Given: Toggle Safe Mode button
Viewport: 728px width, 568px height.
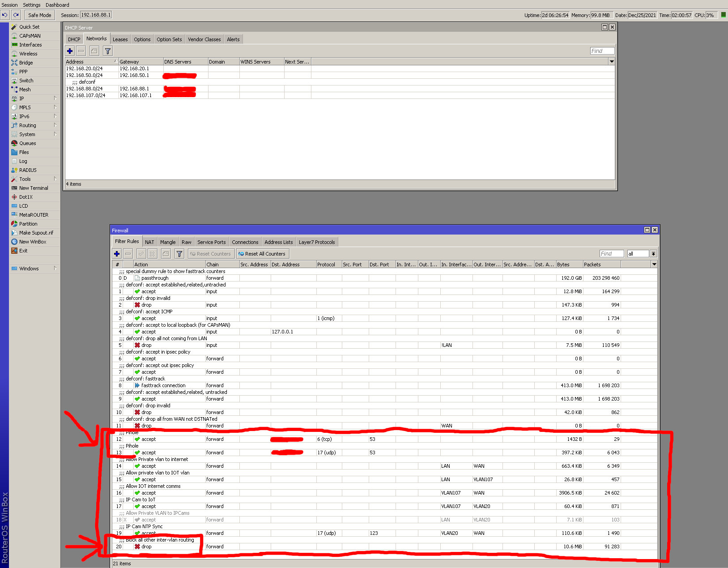Looking at the screenshot, I should click(x=39, y=15).
